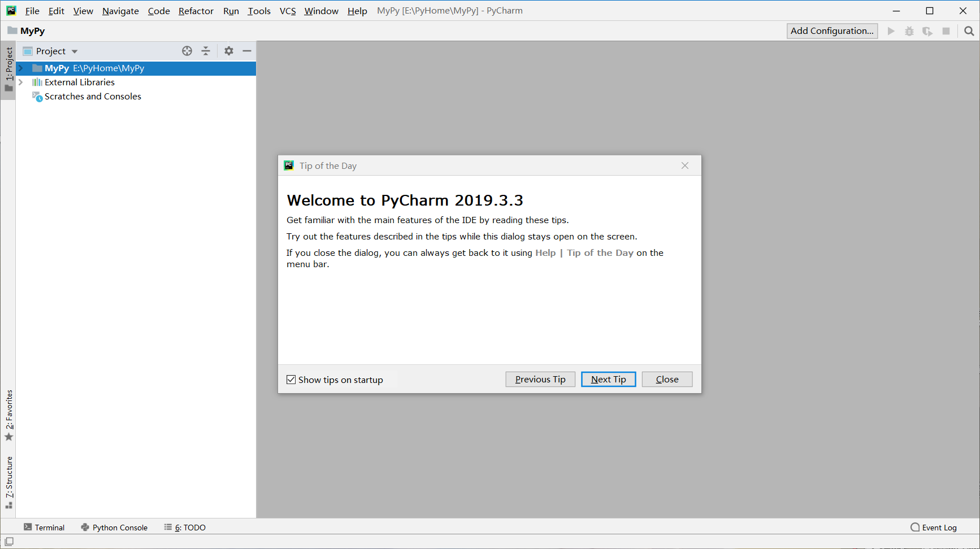Click the Debug bug icon in toolbar

click(x=909, y=31)
